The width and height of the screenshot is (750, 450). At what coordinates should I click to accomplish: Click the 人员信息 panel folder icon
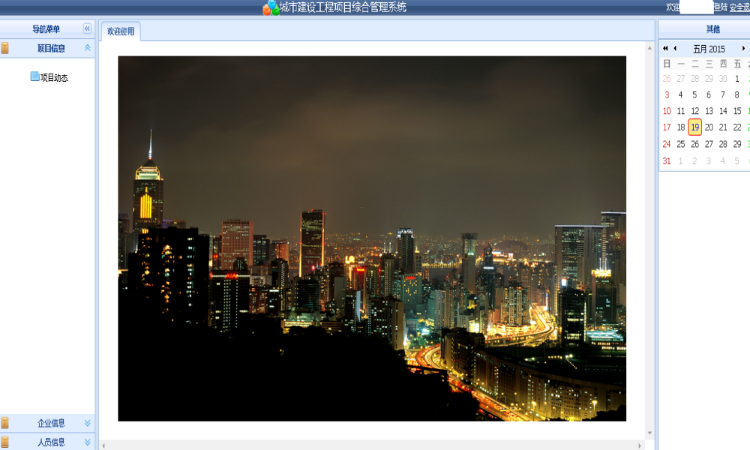pyautogui.click(x=5, y=442)
